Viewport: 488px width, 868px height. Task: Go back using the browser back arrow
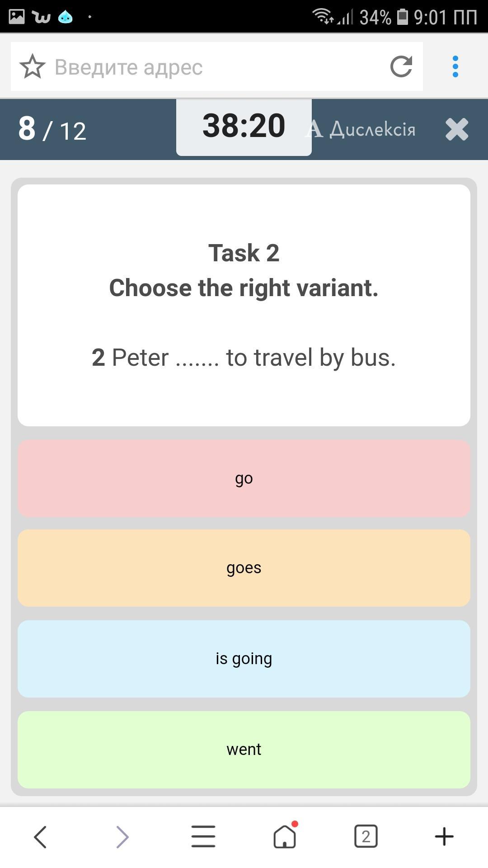coord(40,836)
